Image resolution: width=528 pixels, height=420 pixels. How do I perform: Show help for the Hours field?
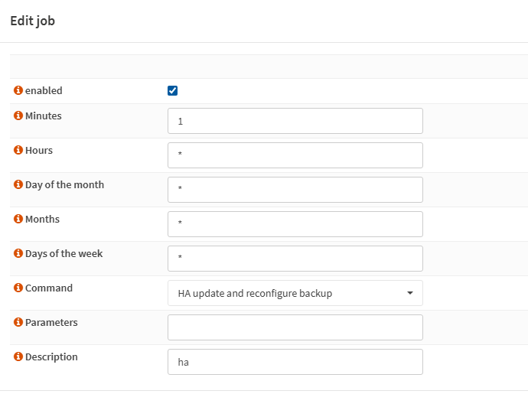(18, 150)
